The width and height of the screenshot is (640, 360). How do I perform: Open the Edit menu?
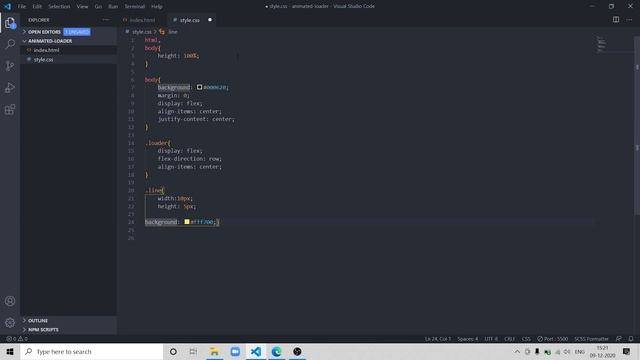point(37,6)
